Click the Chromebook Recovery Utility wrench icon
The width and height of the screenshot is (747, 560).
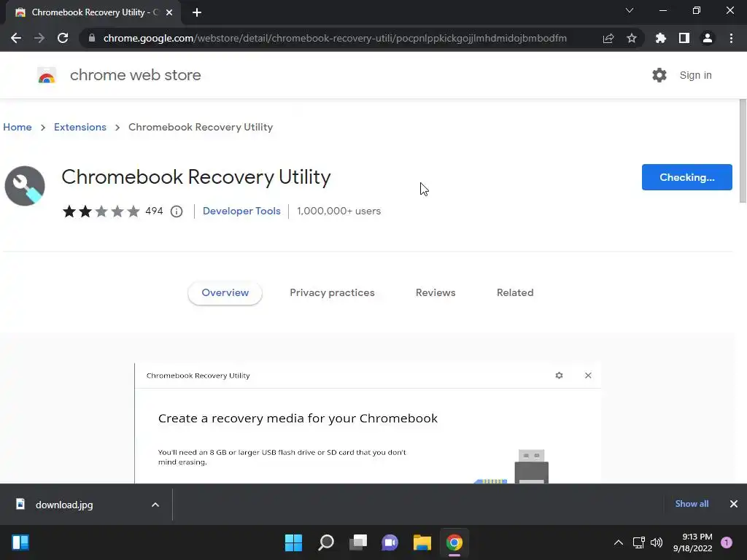25,186
